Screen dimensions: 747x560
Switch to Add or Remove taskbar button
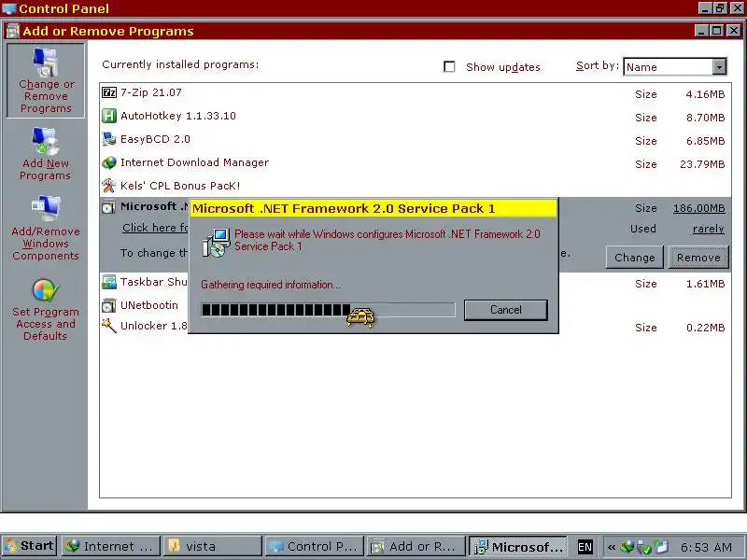coord(416,546)
